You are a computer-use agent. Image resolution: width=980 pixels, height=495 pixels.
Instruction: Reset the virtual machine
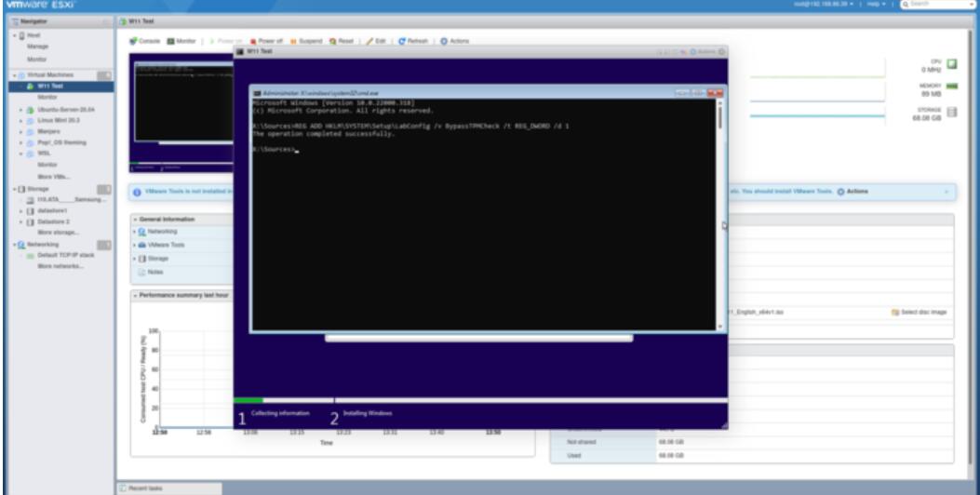tap(342, 41)
